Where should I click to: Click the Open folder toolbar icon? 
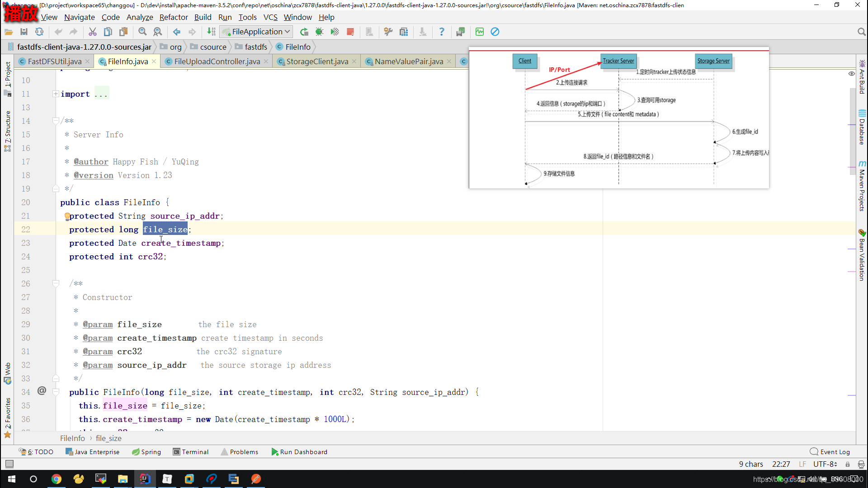tap(9, 32)
